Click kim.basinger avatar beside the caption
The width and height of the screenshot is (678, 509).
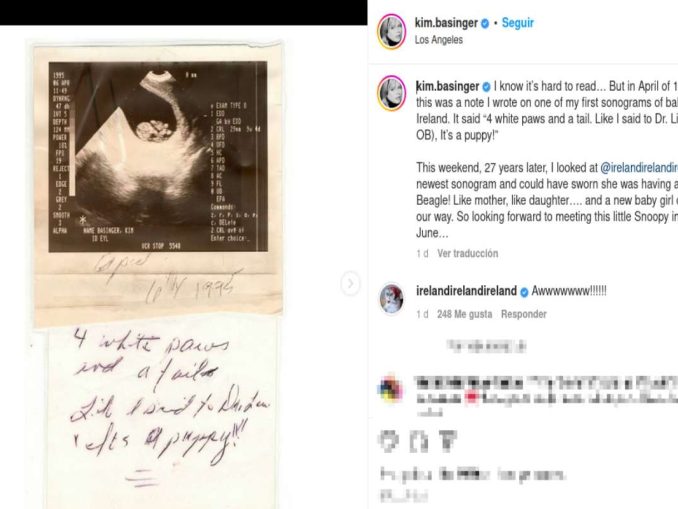coord(392,93)
